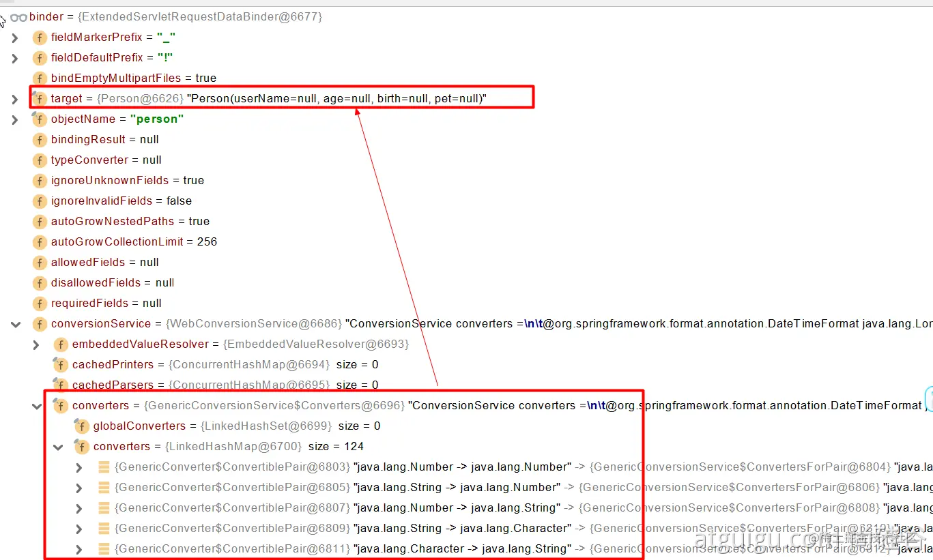The height and width of the screenshot is (560, 933).
Task: Expand the target Person node
Action: (x=15, y=100)
